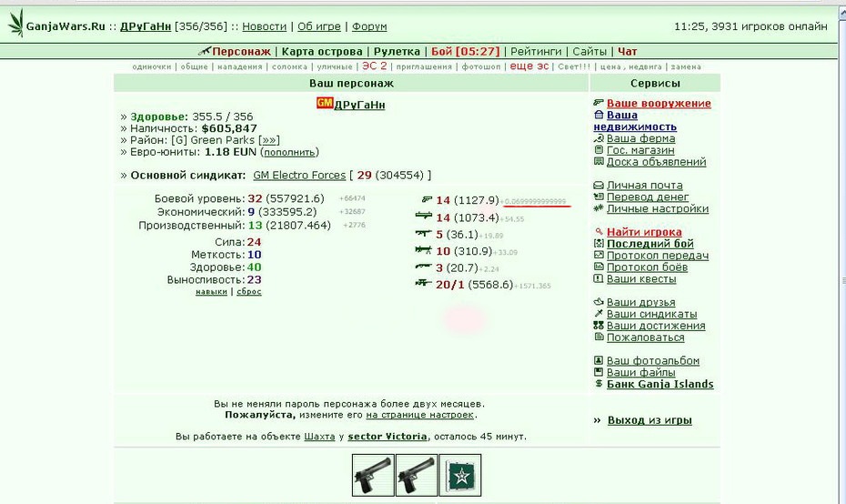
Task: Click the icon before Ваш фотоальбом
Action: (x=599, y=360)
